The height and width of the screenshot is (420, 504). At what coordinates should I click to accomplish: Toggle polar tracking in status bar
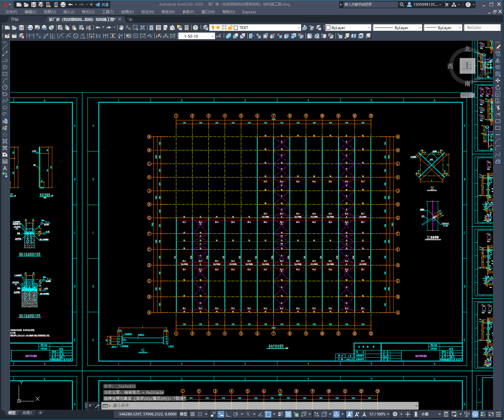pyautogui.click(x=236, y=414)
